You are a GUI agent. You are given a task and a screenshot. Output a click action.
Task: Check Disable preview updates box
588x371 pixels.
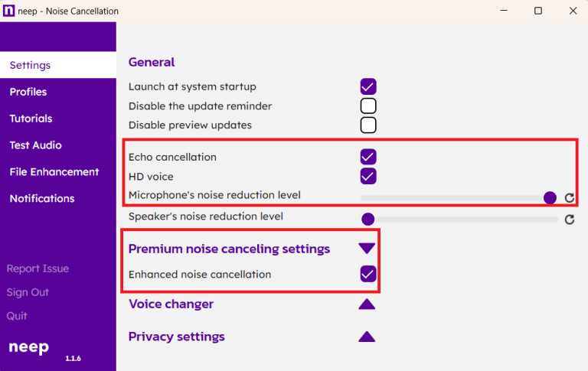pyautogui.click(x=368, y=125)
